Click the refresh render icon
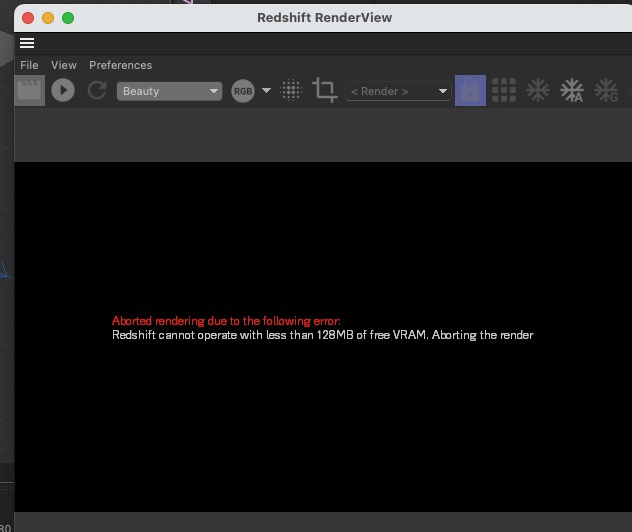The width and height of the screenshot is (632, 532). (97, 90)
